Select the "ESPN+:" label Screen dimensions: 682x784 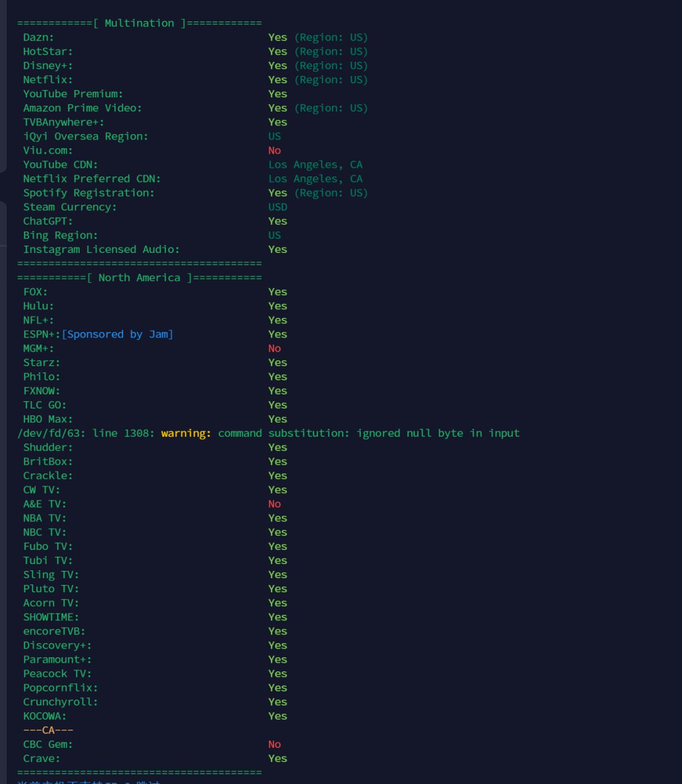coord(42,334)
